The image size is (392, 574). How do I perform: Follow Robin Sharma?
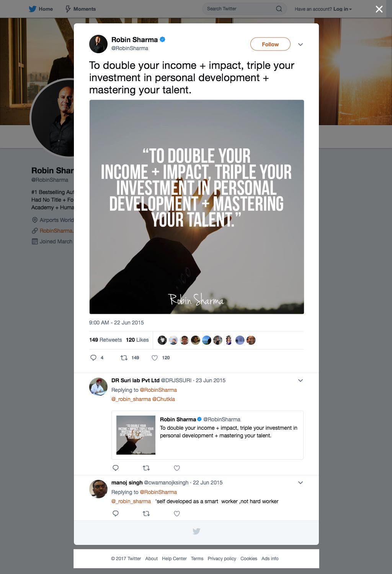pos(270,44)
